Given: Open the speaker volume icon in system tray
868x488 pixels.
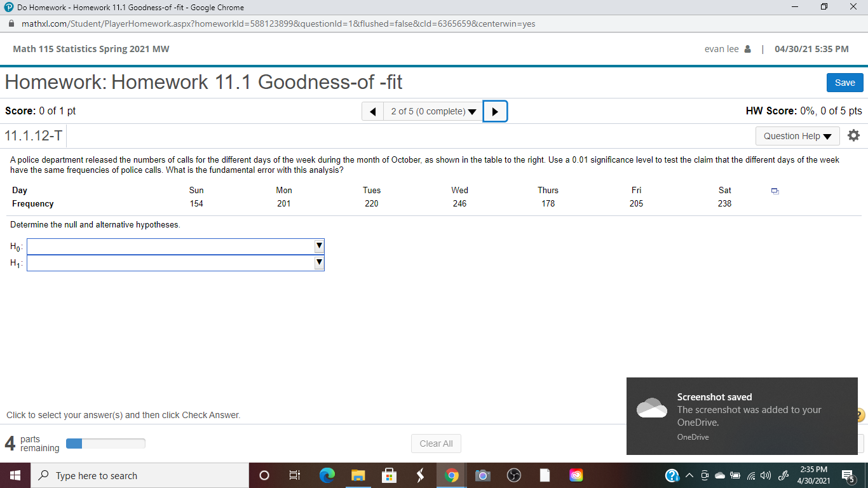Looking at the screenshot, I should [766, 475].
